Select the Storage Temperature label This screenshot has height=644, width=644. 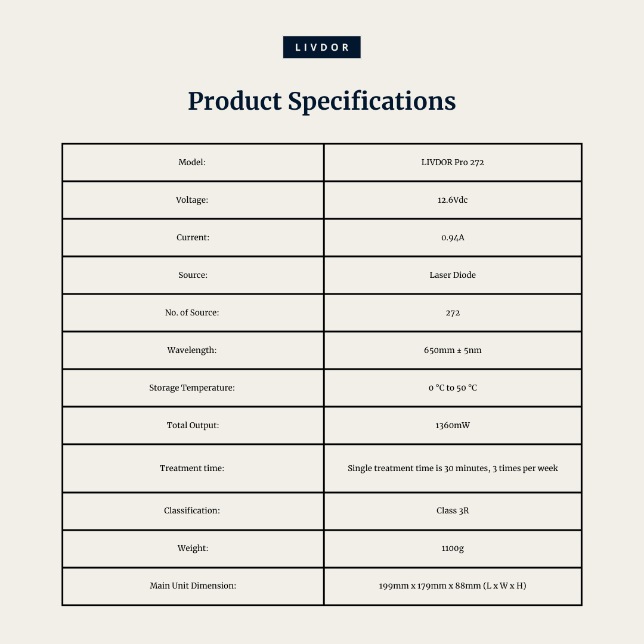coord(192,388)
